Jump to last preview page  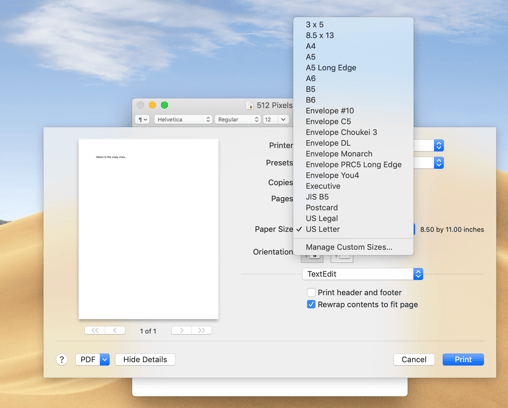(x=201, y=330)
